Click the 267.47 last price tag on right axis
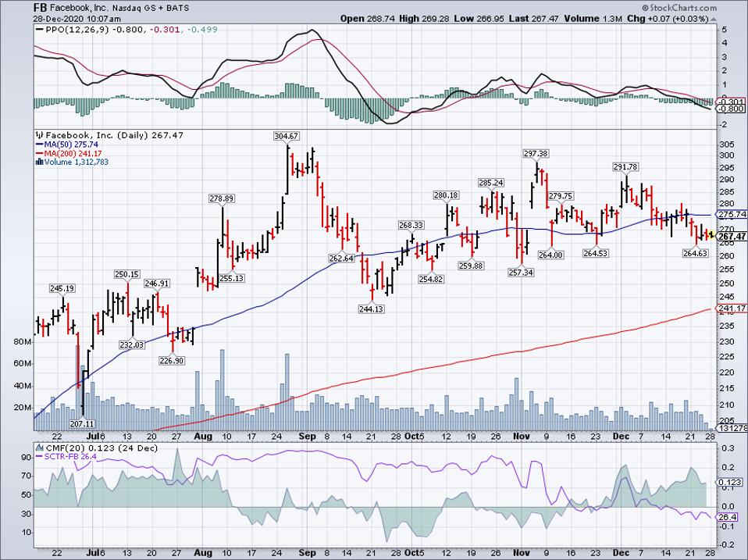 point(732,237)
